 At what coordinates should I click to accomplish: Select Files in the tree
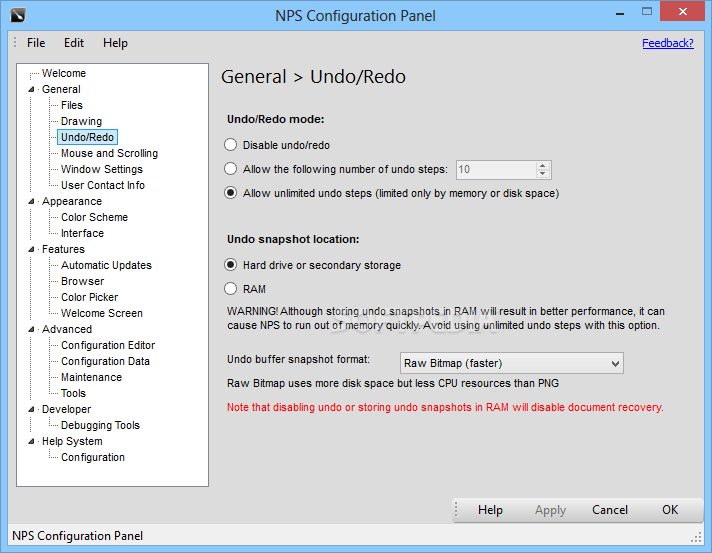click(x=72, y=105)
